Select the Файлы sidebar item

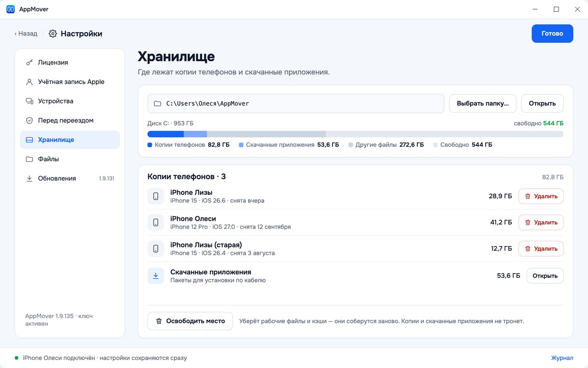pos(70,159)
